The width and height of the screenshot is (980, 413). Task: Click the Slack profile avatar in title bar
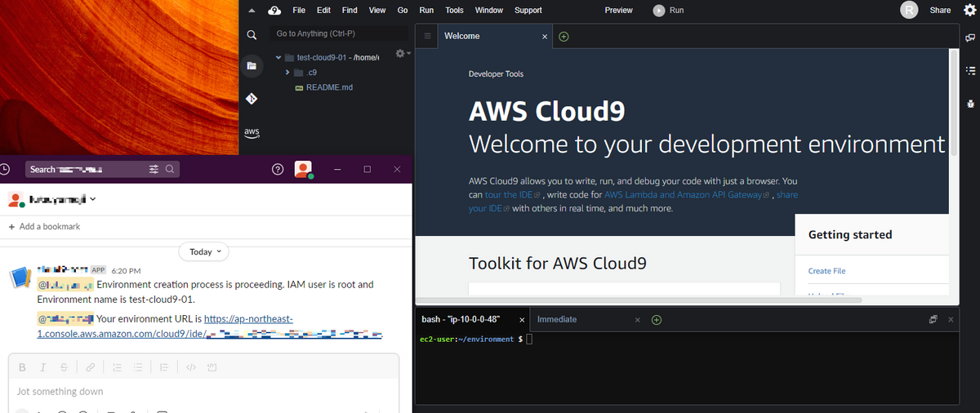(x=304, y=169)
